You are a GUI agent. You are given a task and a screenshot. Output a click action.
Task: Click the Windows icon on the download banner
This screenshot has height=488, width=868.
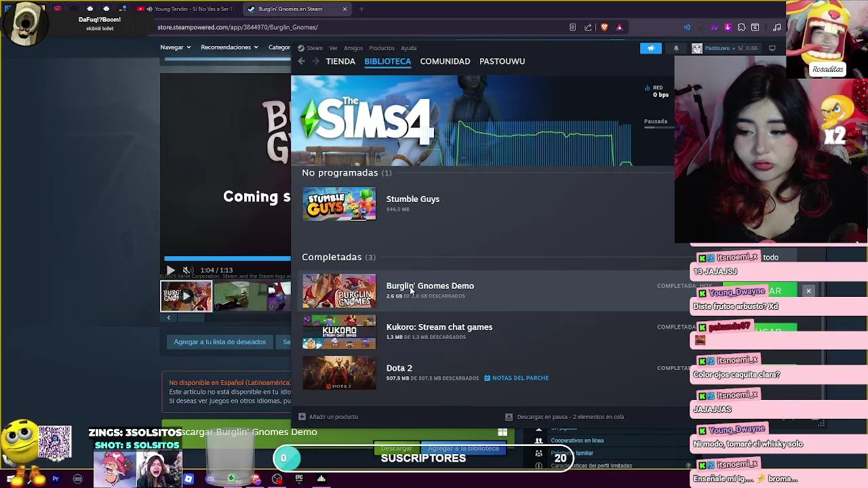502,432
